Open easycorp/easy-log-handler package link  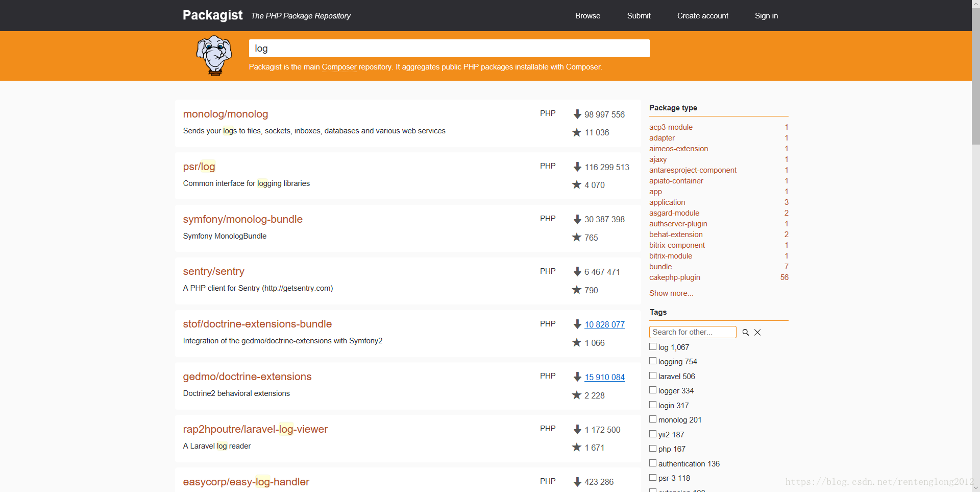click(x=246, y=482)
